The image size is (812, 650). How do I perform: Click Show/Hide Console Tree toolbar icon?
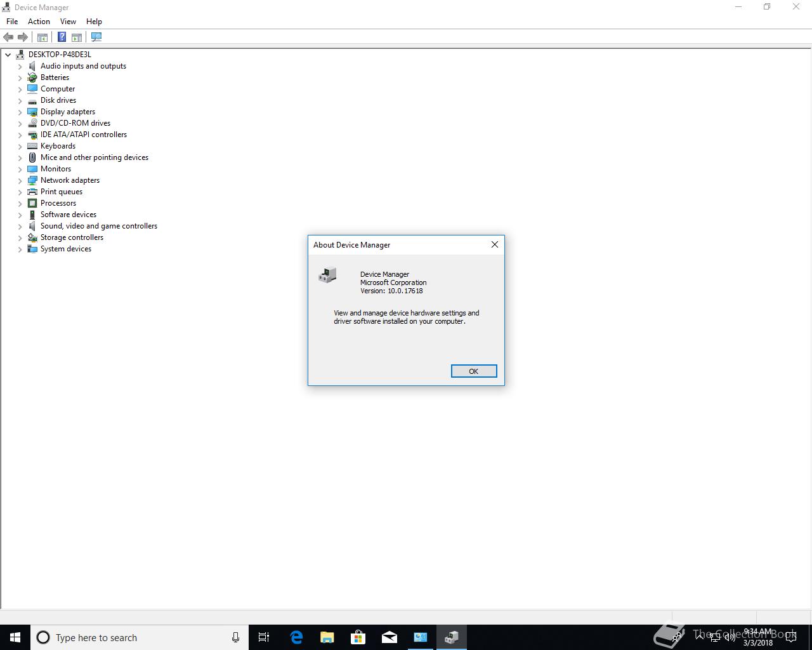[43, 37]
